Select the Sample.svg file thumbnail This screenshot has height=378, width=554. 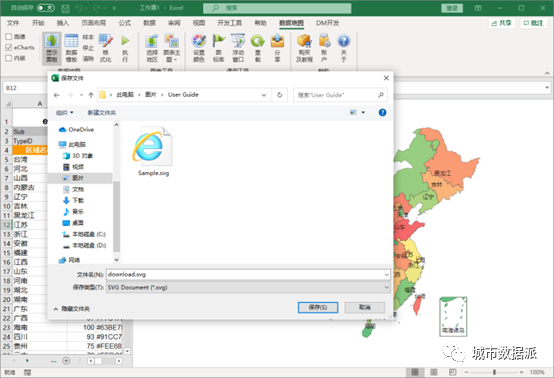tap(153, 151)
